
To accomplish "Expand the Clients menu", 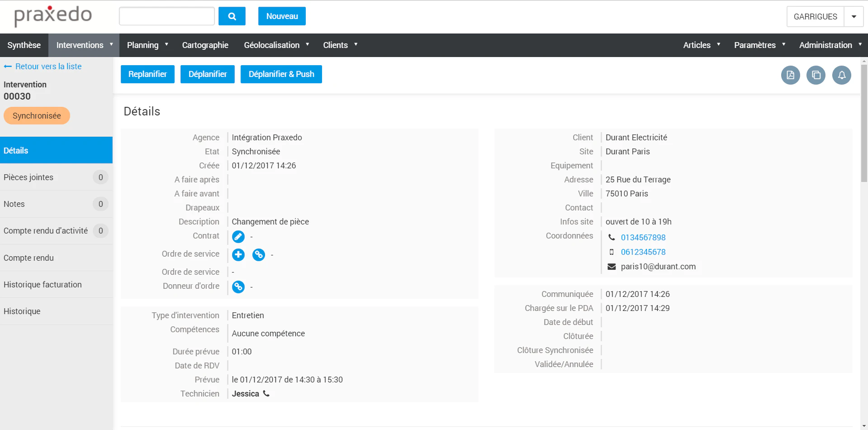I will click(x=340, y=45).
